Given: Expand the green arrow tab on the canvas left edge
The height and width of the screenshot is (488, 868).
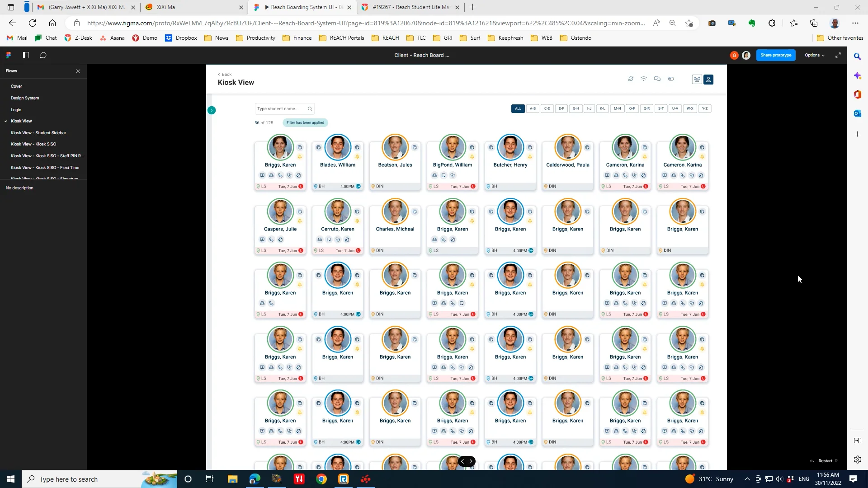Looking at the screenshot, I should [212, 110].
